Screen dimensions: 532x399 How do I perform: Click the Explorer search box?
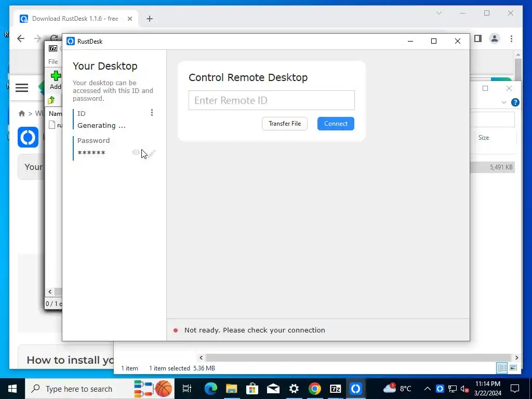click(493, 120)
